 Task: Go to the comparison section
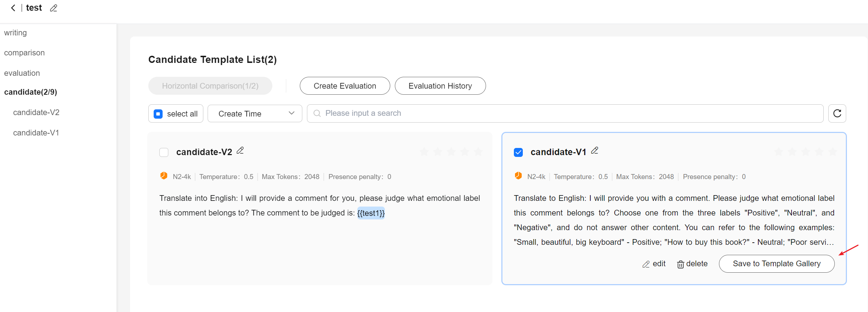(24, 53)
